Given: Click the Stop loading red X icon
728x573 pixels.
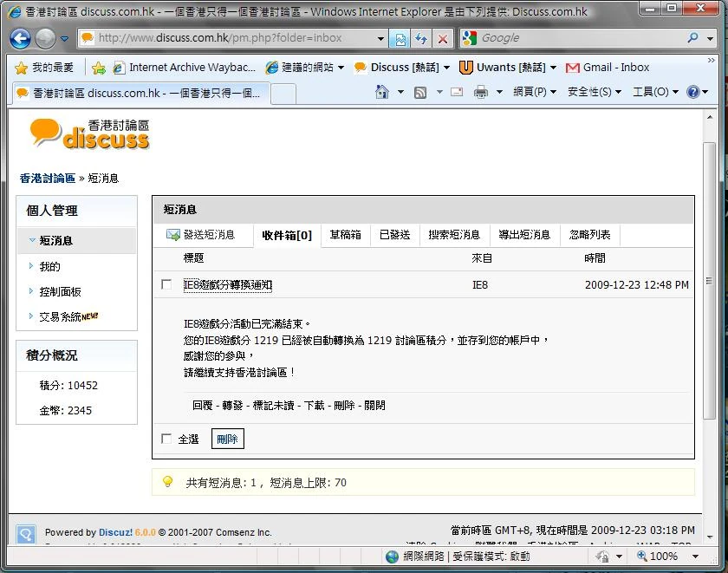Looking at the screenshot, I should pyautogui.click(x=443, y=39).
